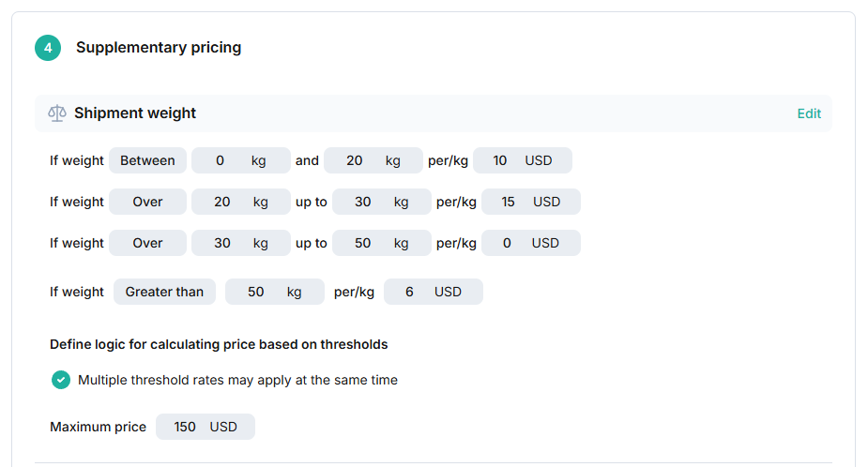Click the 50 kg greater-than threshold field

coord(275,292)
